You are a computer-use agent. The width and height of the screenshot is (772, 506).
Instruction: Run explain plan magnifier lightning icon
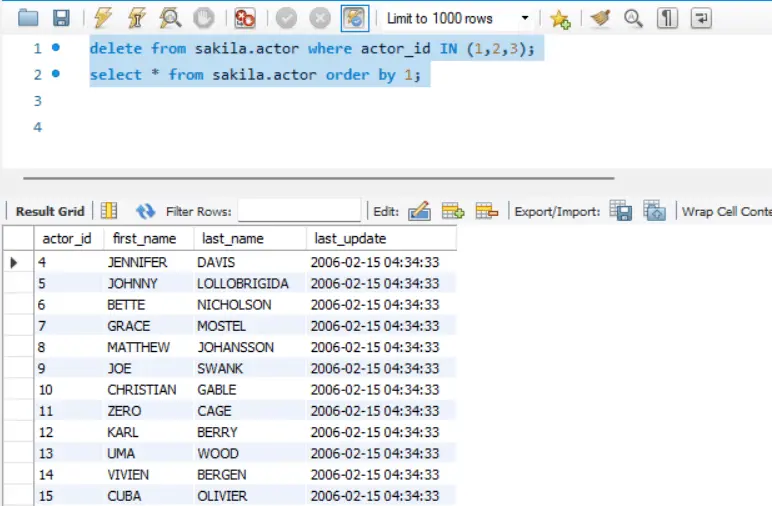[170, 18]
